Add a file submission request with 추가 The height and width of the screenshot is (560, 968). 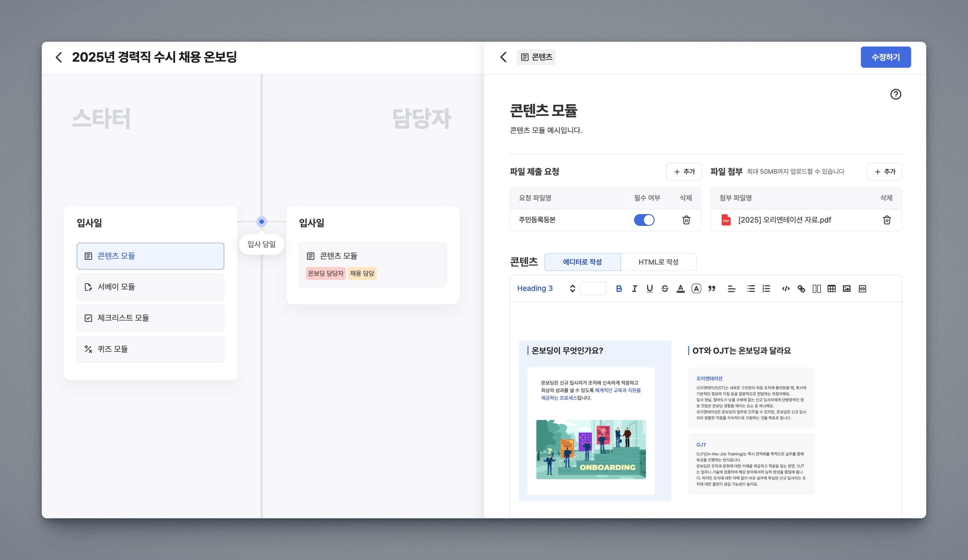pyautogui.click(x=684, y=172)
